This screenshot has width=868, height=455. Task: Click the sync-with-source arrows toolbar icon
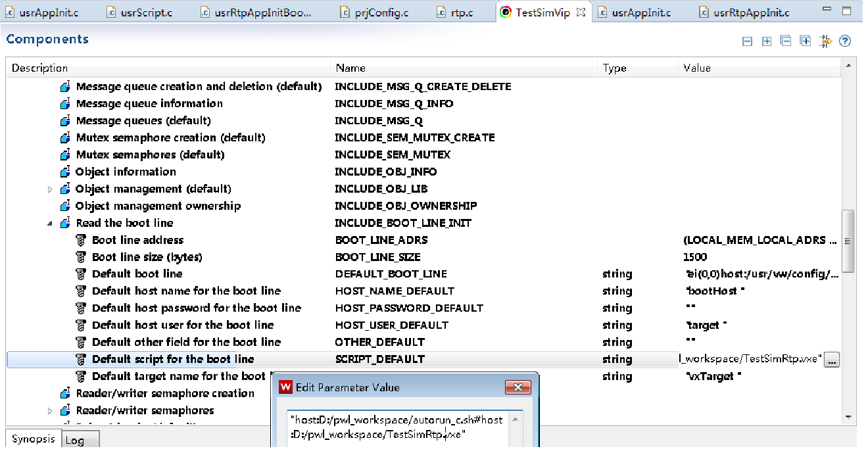(826, 41)
